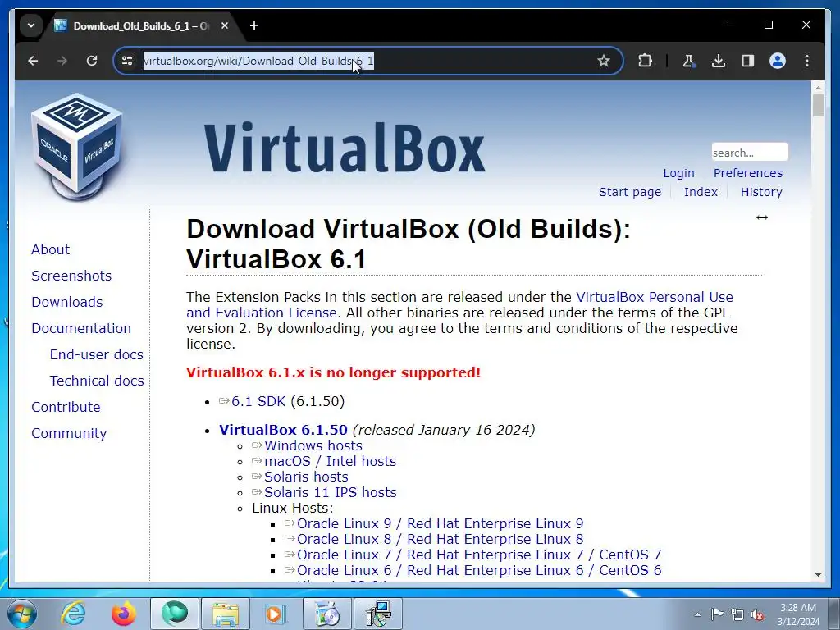The image size is (840, 630).
Task: Click the scrollbar up arrow
Action: [x=818, y=87]
